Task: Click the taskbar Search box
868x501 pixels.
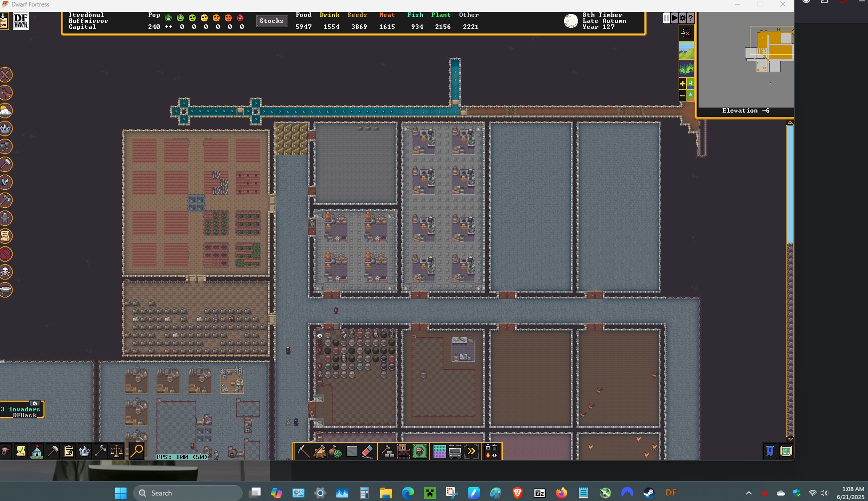Action: pos(187,493)
